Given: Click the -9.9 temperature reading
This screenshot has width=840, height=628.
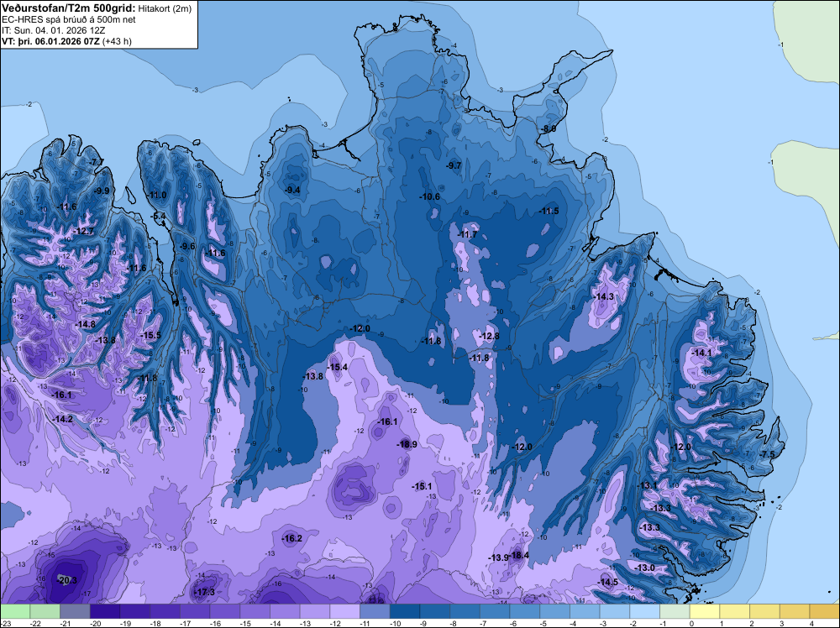Looking at the screenshot, I should tap(102, 191).
